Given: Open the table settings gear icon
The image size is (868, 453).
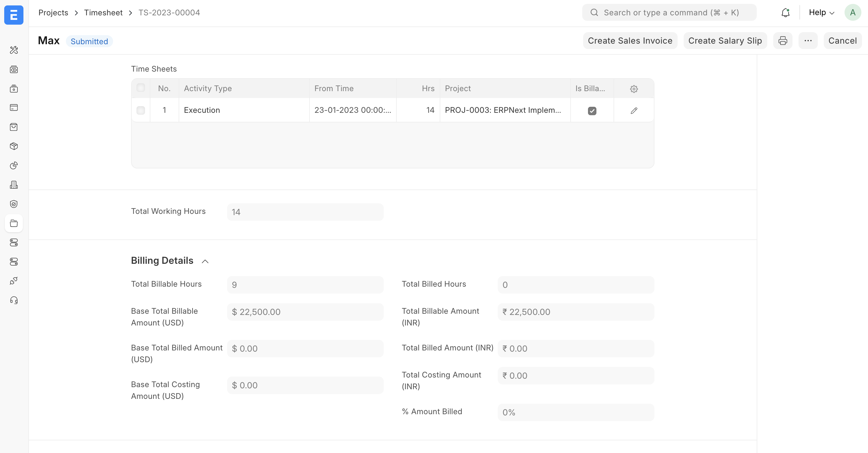Looking at the screenshot, I should click(634, 89).
